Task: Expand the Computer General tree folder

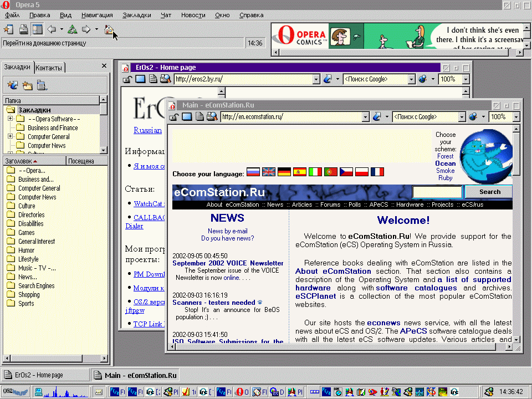Action: 10,136
